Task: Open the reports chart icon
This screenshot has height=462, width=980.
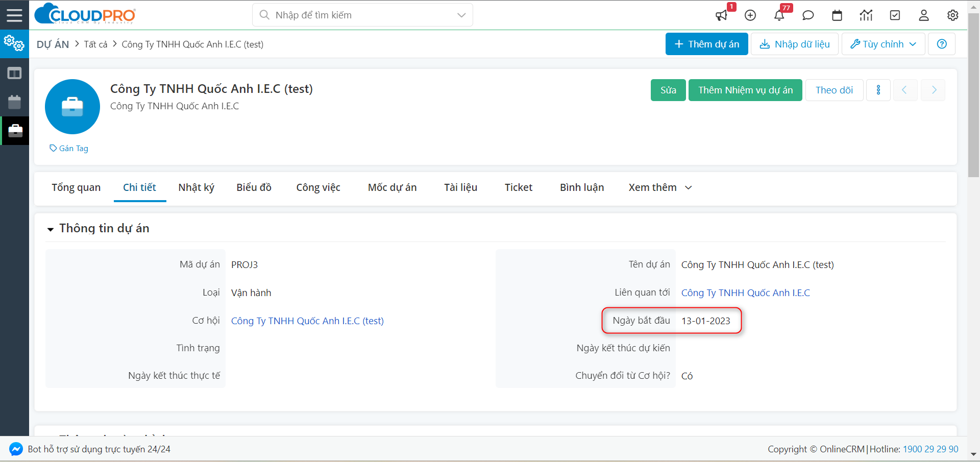Action: [866, 15]
